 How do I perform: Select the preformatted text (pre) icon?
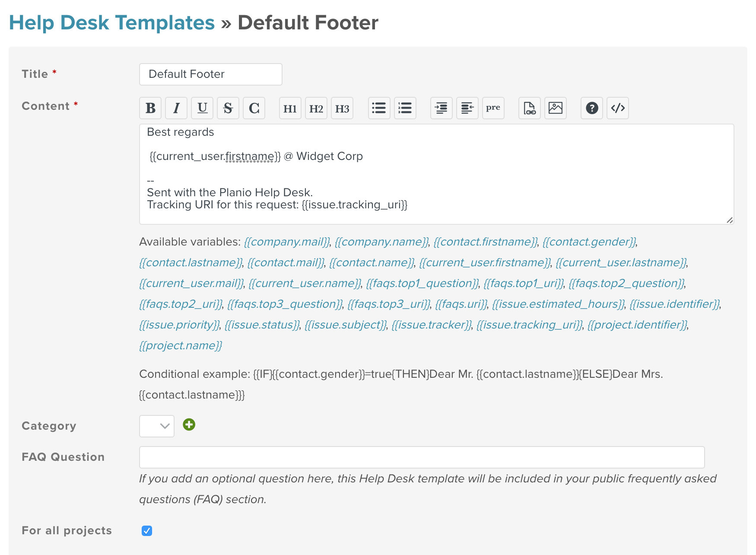coord(493,108)
